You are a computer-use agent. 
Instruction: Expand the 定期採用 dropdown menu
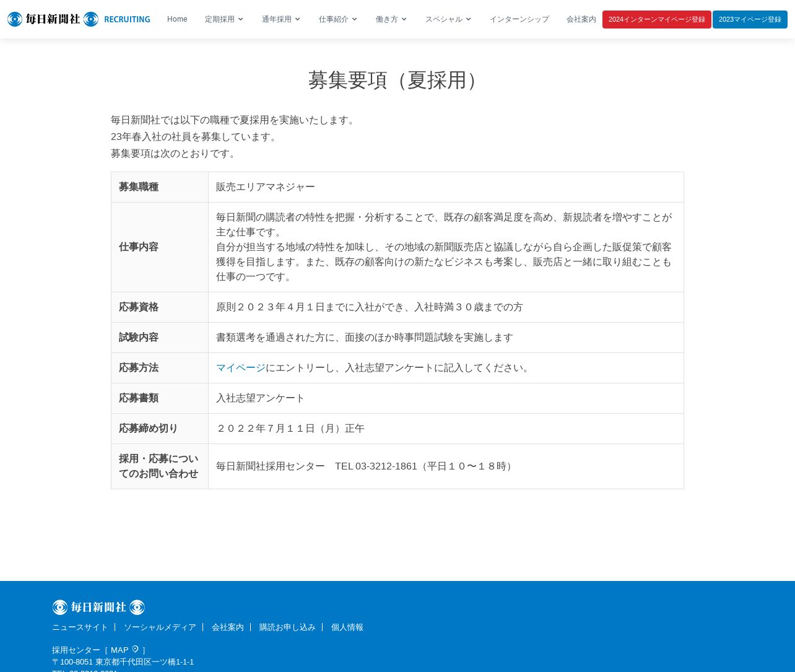coord(224,19)
